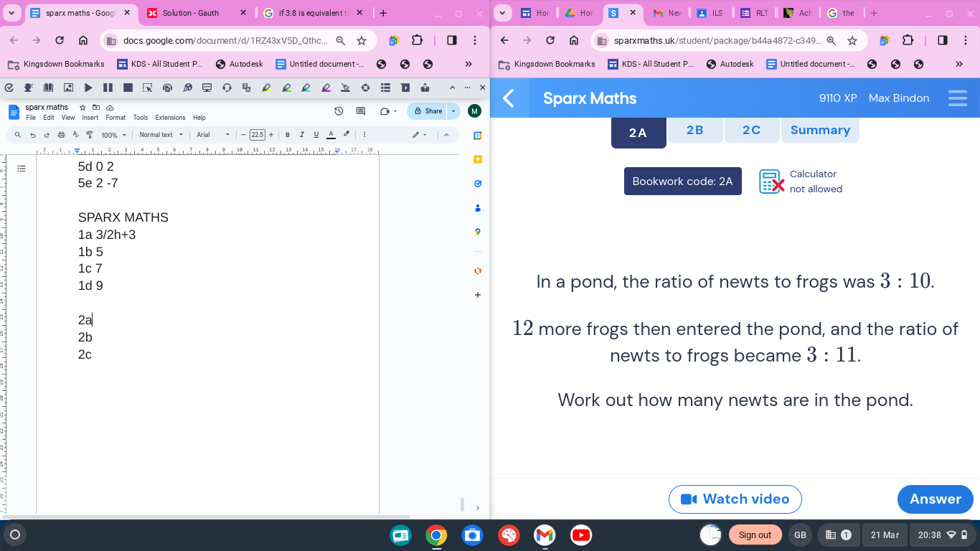
Task: Select the pink highlighter tool
Action: (326, 88)
